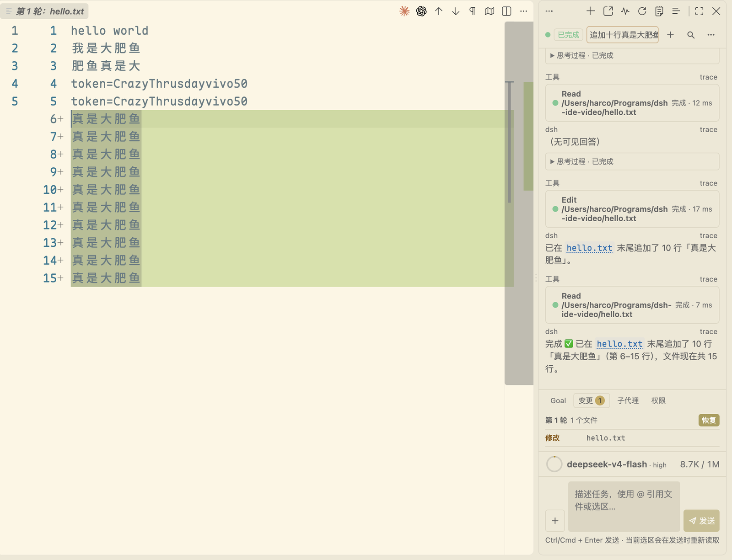
Task: Open the panel ellipsis menu at top left
Action: click(549, 11)
